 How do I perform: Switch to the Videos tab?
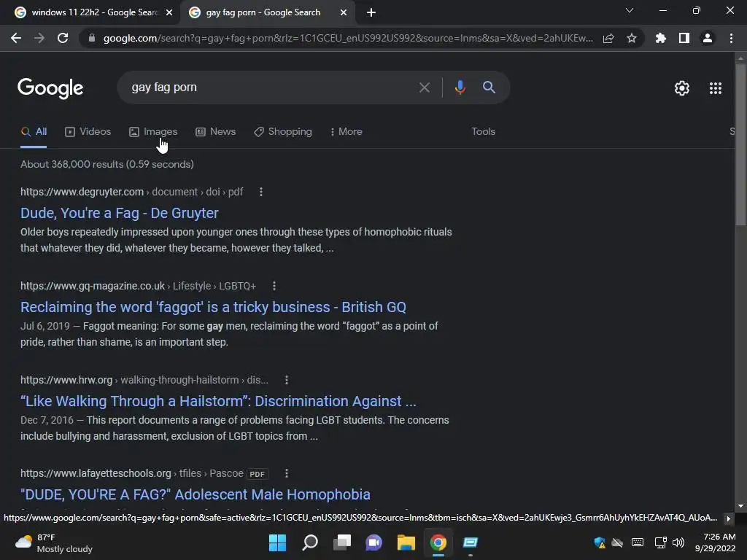(88, 132)
